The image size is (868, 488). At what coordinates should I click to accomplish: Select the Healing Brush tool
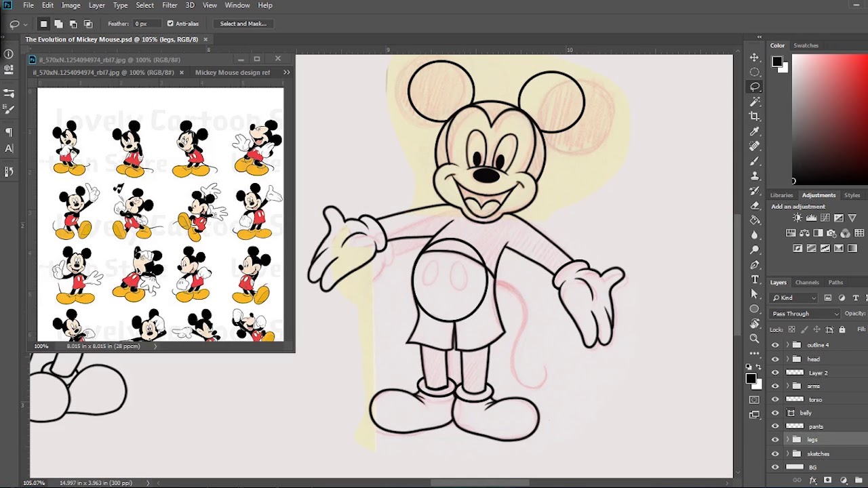coord(755,146)
